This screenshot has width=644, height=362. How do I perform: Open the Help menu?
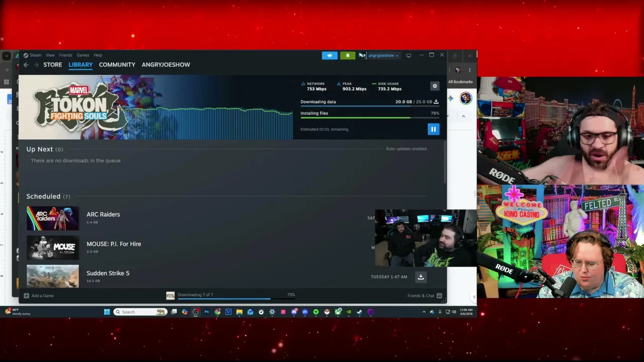pyautogui.click(x=98, y=55)
